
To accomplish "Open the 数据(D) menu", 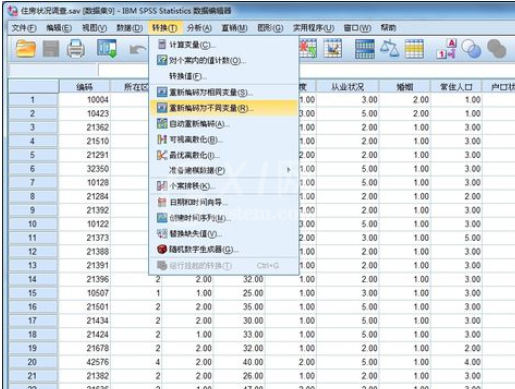I will pyautogui.click(x=130, y=28).
